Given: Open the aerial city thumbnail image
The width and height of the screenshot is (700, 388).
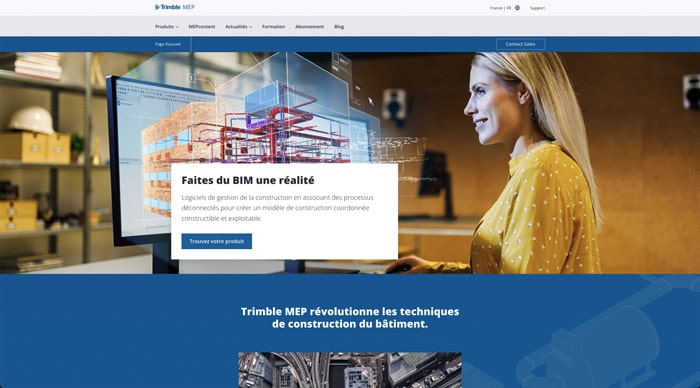Looking at the screenshot, I should coord(350,370).
